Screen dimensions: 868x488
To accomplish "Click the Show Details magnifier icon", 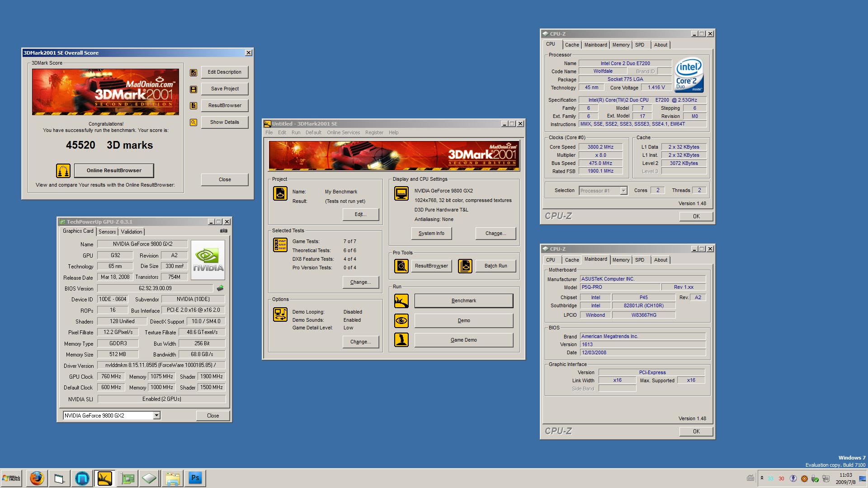I will pos(193,122).
